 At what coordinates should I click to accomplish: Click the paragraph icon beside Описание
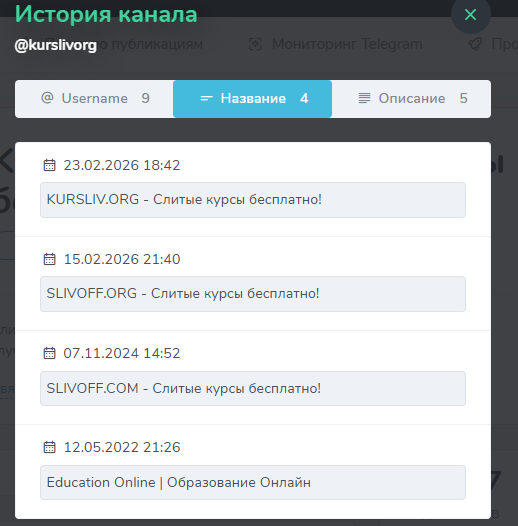click(x=364, y=98)
